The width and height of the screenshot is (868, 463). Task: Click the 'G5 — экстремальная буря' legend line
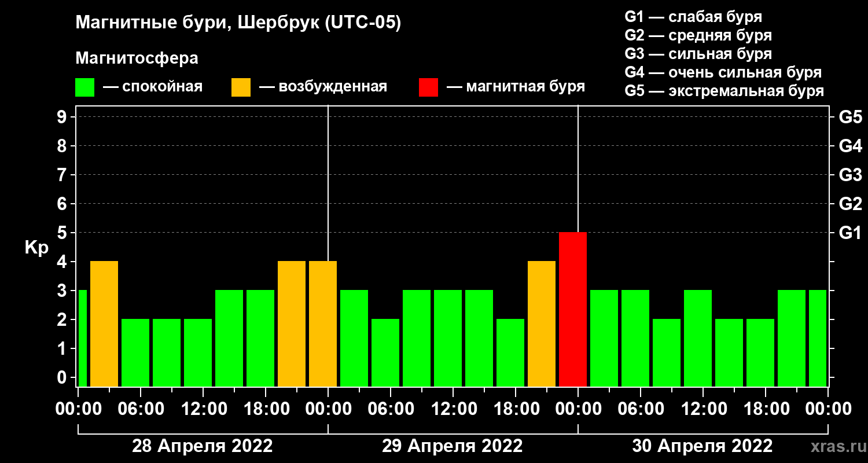(x=724, y=91)
